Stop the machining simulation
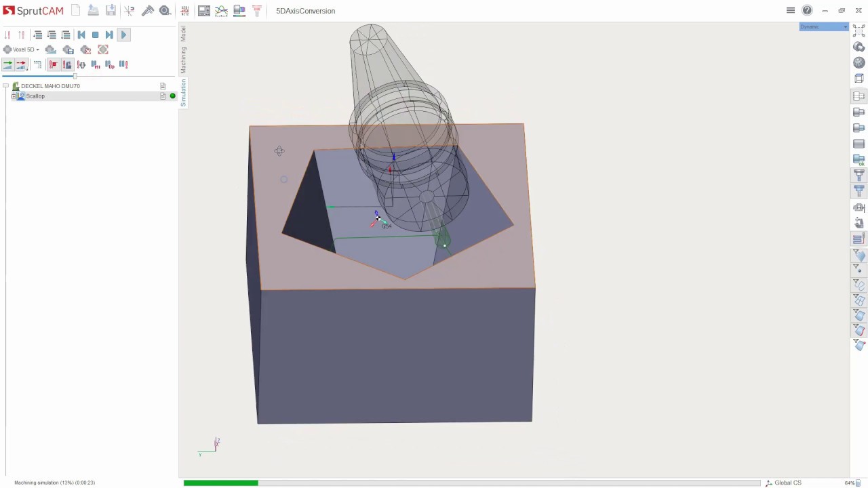The height and width of the screenshot is (488, 868). click(x=96, y=35)
